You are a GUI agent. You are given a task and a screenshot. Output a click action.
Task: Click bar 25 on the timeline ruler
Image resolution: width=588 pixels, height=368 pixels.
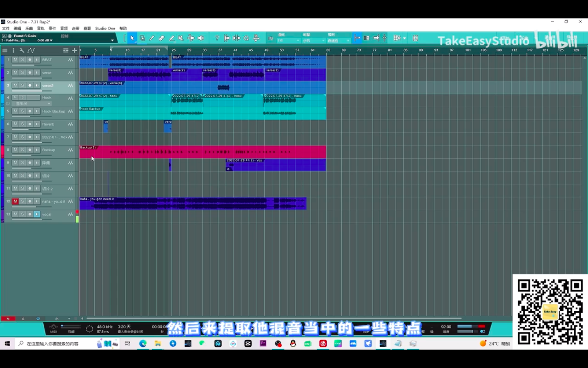click(174, 50)
